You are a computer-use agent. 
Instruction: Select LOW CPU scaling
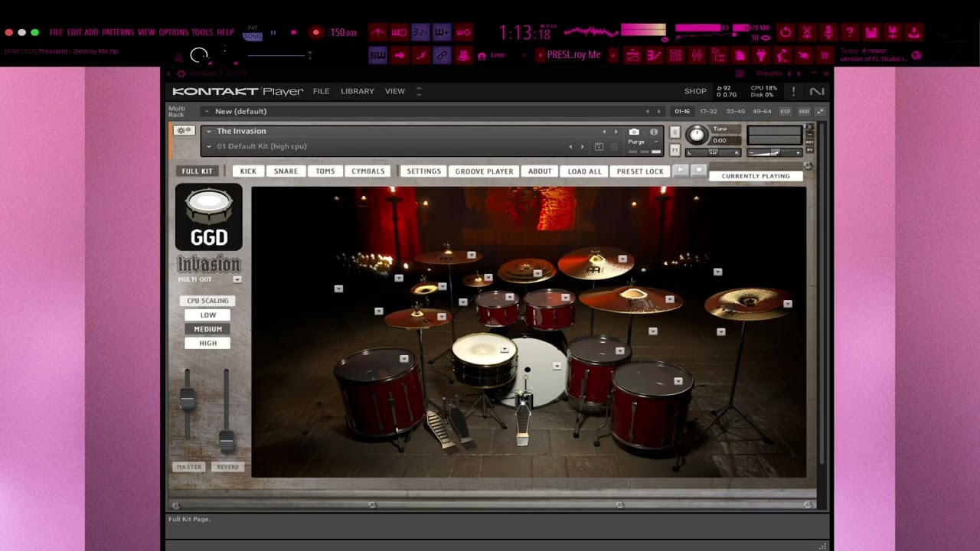click(208, 315)
